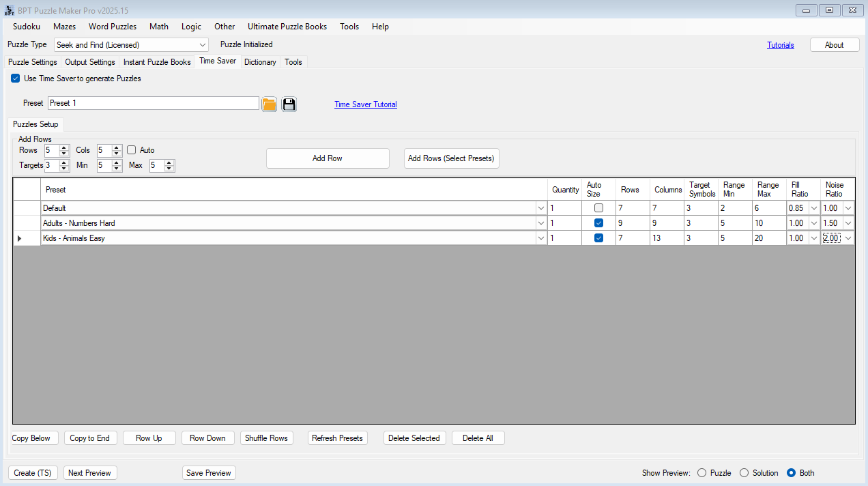Click the app icon in the title bar
Image resolution: width=868 pixels, height=486 pixels.
point(10,10)
